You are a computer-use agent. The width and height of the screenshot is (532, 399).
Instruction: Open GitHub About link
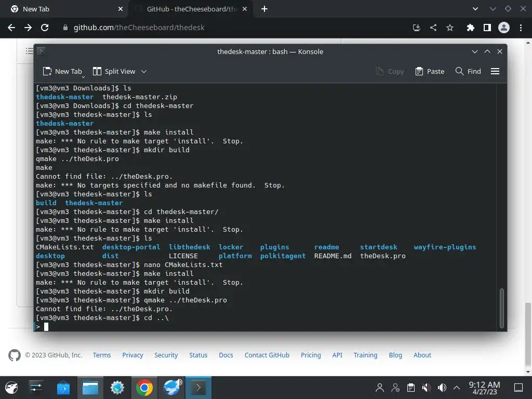click(422, 355)
